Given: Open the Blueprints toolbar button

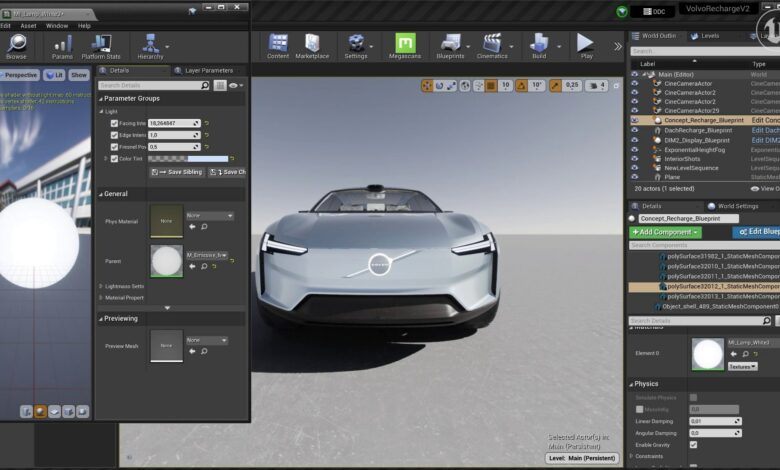Looking at the screenshot, I should click(x=450, y=47).
